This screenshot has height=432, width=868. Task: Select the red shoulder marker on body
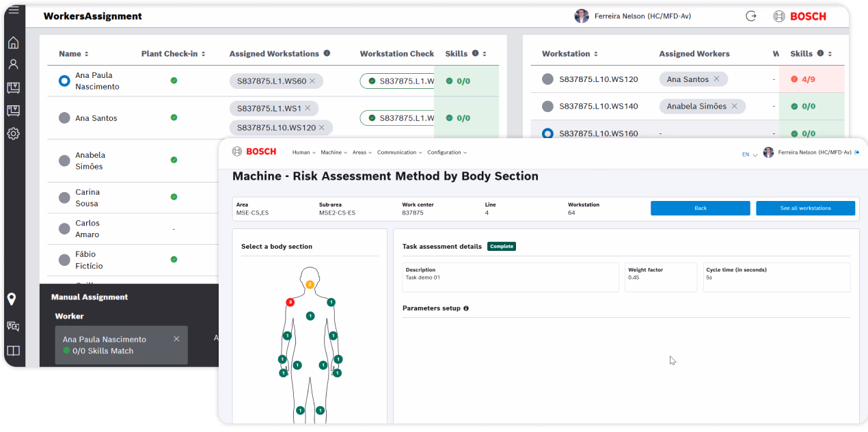tap(290, 301)
